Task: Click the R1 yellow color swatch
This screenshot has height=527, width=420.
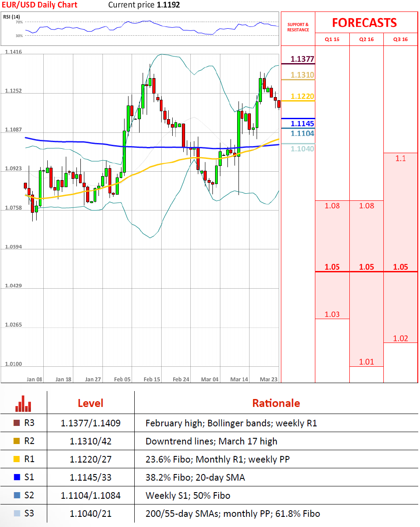Action: point(16,459)
